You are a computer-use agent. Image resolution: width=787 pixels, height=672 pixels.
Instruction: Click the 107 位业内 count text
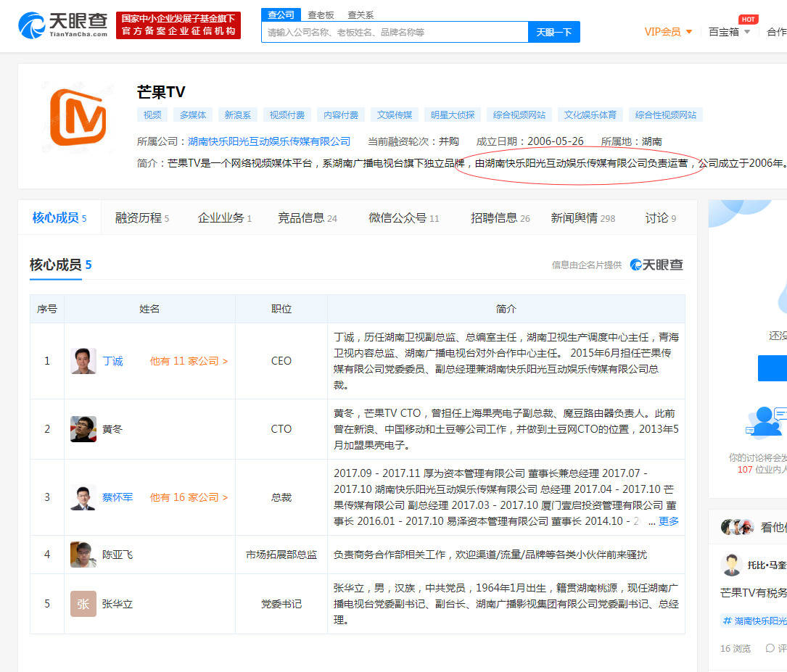[x=762, y=470]
